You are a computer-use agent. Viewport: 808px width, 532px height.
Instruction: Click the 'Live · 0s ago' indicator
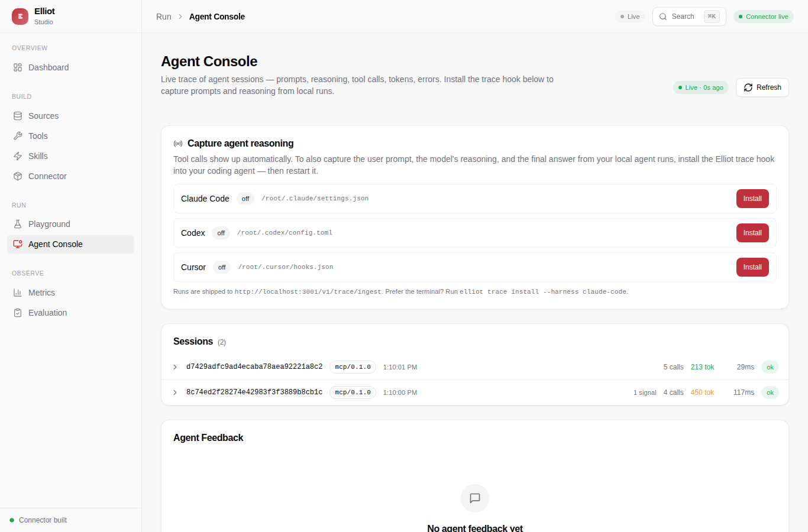tap(701, 87)
